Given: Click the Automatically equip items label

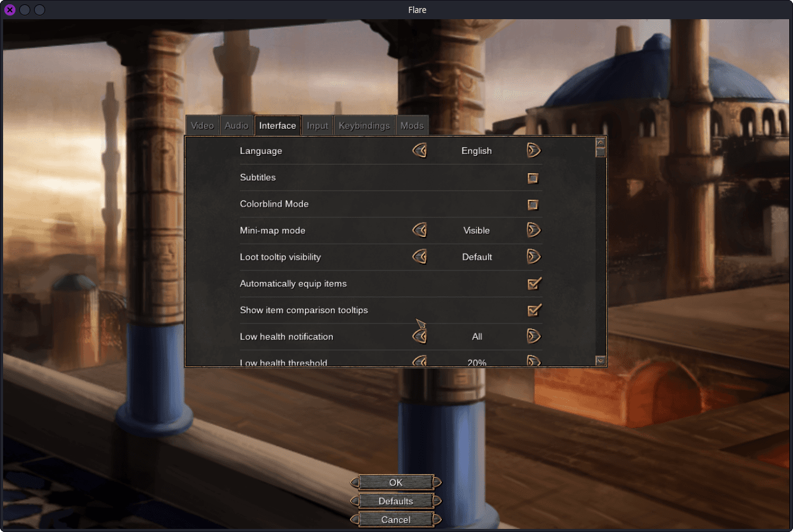Looking at the screenshot, I should click(293, 284).
